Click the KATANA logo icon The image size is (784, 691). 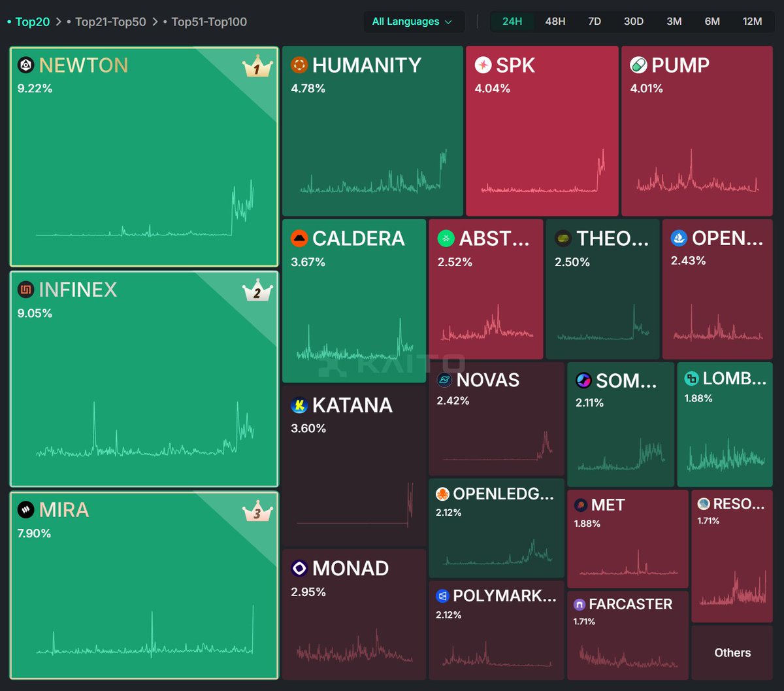[x=299, y=405]
